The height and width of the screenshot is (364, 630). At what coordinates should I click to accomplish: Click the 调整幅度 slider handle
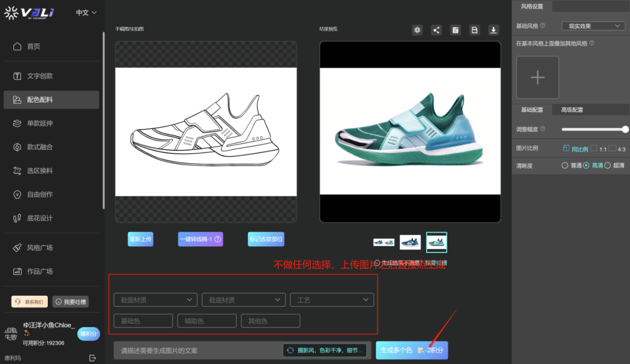pyautogui.click(x=625, y=129)
